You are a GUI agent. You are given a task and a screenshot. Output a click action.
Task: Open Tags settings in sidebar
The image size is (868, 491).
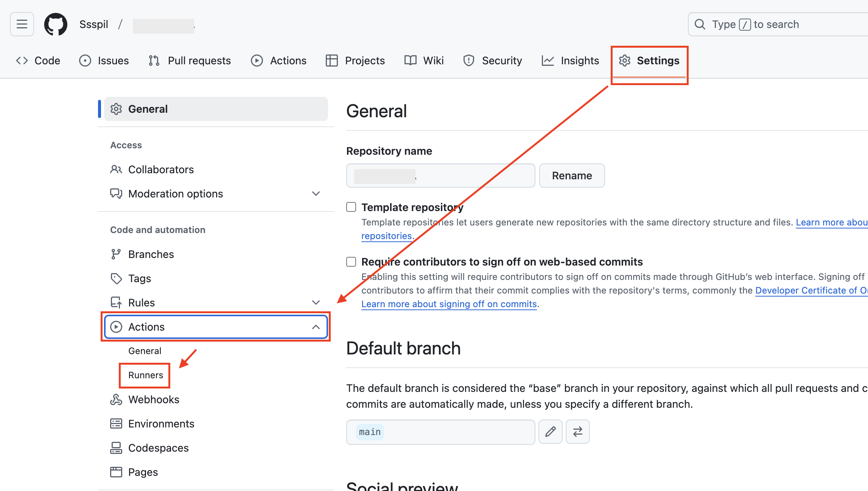pyautogui.click(x=139, y=278)
